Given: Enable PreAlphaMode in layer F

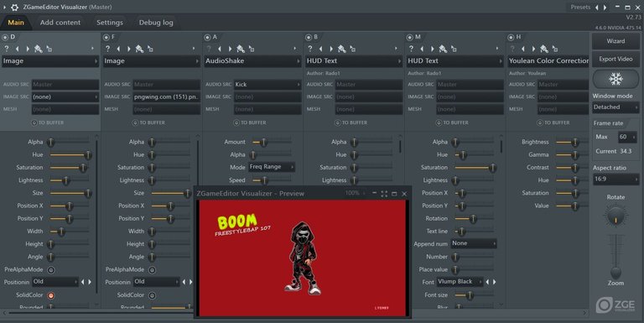Looking at the screenshot, I should point(152,270).
